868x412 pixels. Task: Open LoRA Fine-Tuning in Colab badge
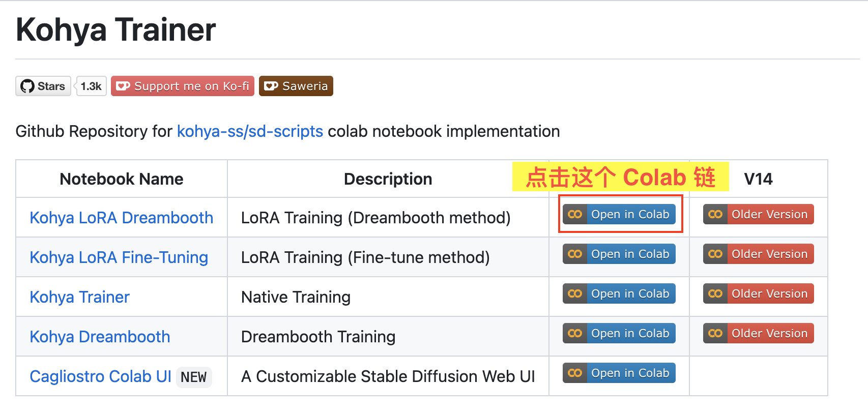coord(619,254)
